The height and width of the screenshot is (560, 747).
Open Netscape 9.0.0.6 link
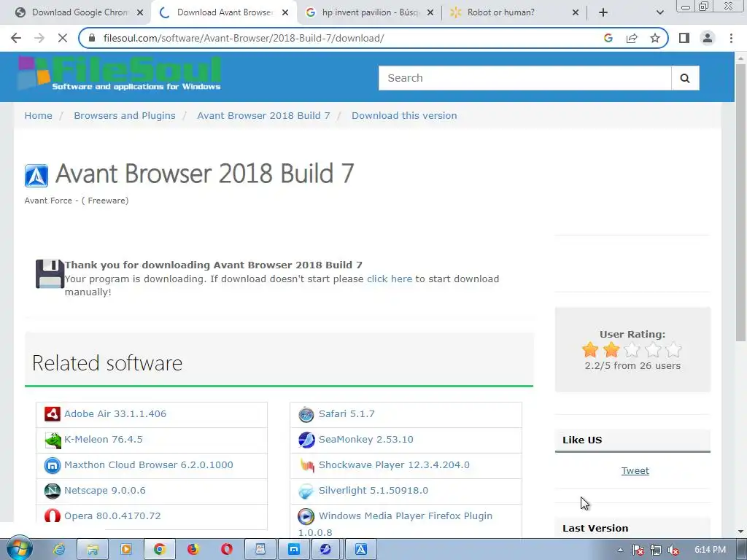(x=105, y=491)
